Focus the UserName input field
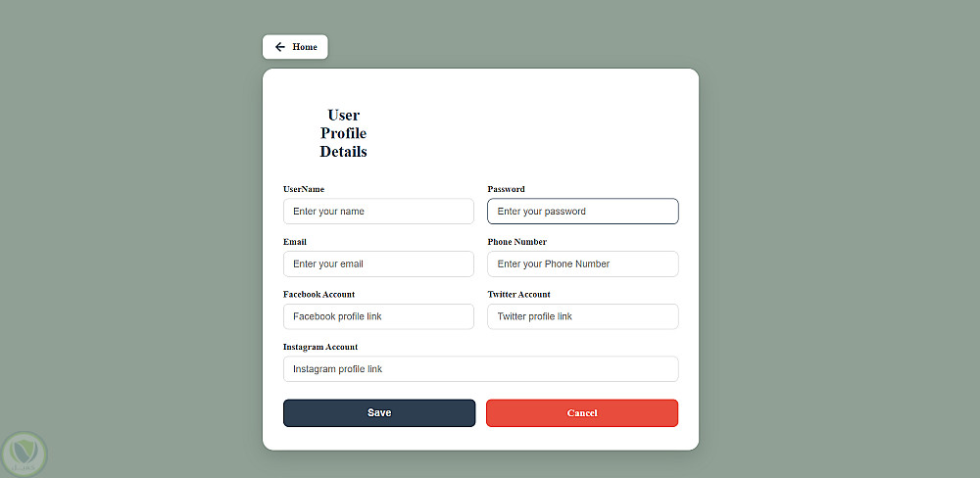Screen dimensions: 980x478 [x=378, y=212]
